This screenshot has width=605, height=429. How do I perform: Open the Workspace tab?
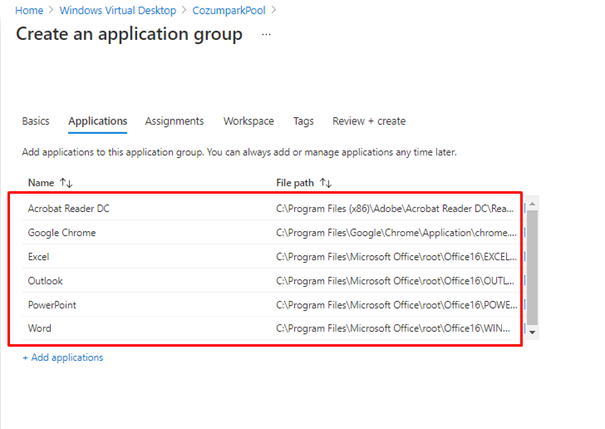248,121
